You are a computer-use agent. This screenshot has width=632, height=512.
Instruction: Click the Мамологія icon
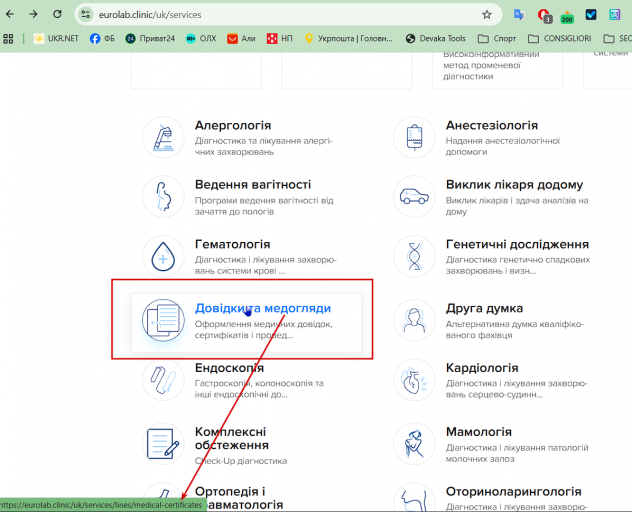pos(414,444)
